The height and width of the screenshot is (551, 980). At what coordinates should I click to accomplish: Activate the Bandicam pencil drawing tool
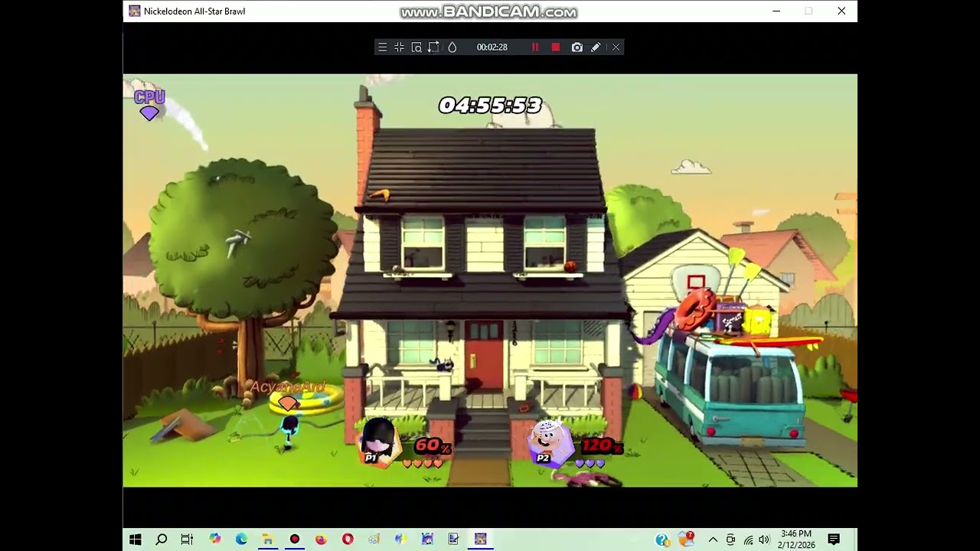pos(596,47)
